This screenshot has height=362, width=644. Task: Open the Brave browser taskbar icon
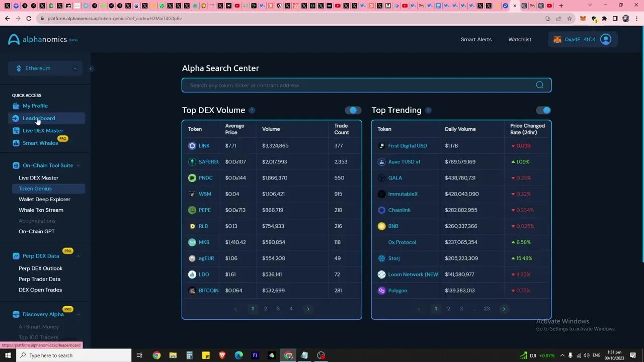point(222,355)
